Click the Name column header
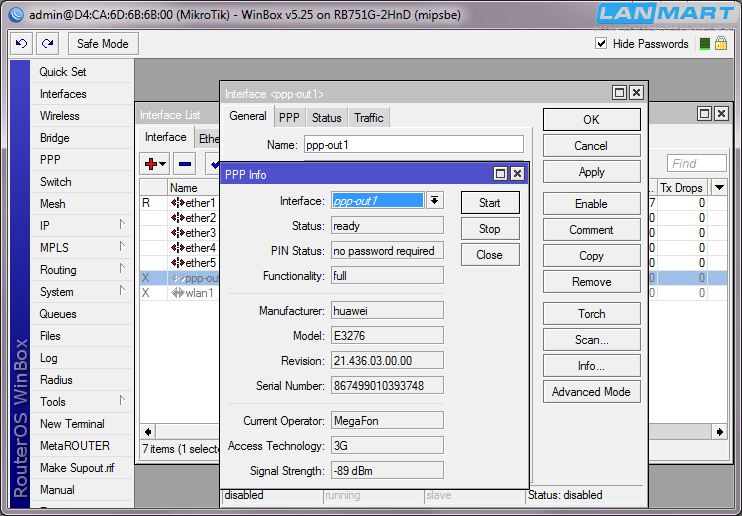Image resolution: width=742 pixels, height=516 pixels. [194, 187]
